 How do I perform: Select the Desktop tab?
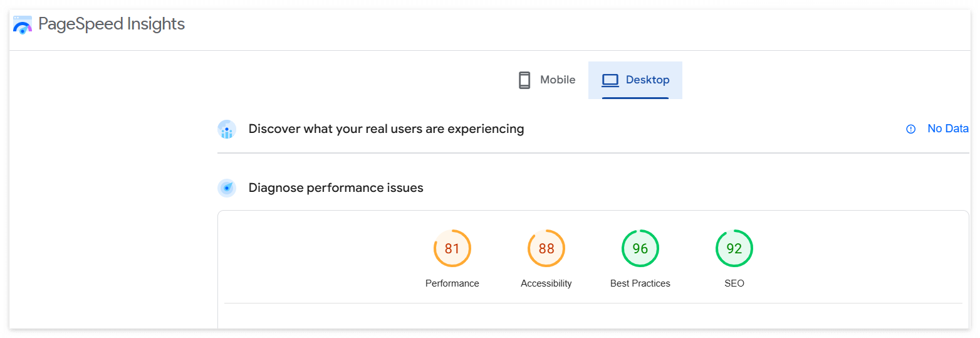[635, 80]
